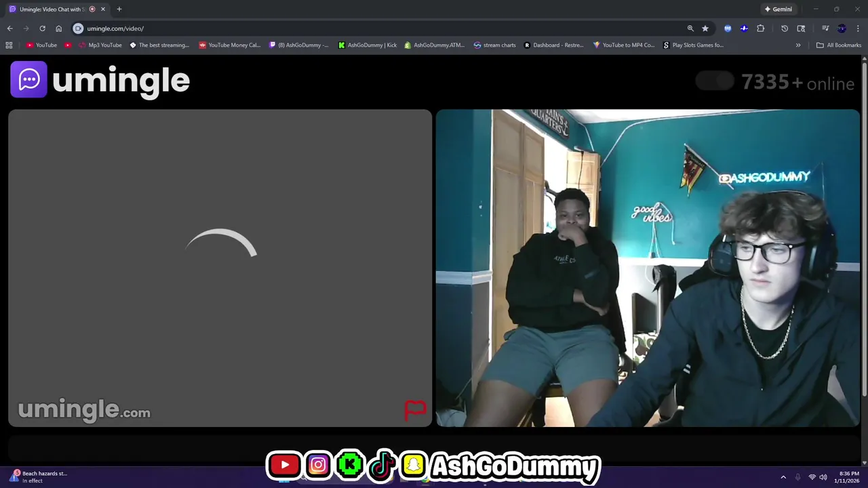Click the address bar showing umingle.com/video/

point(380,28)
